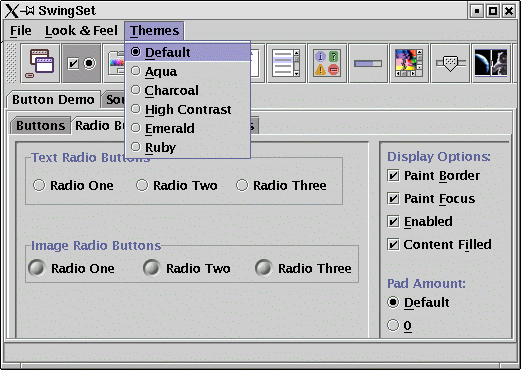Open the Scroll Pane demo toolbar icon
This screenshot has height=370, width=521.
(409, 63)
